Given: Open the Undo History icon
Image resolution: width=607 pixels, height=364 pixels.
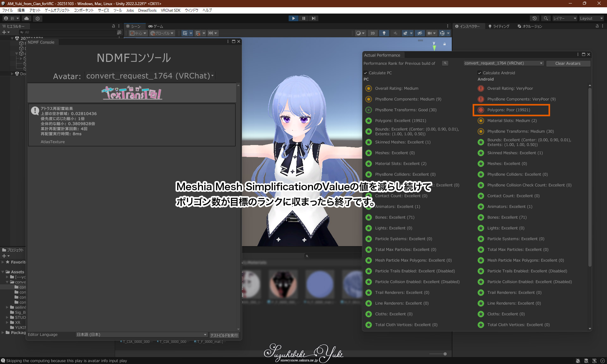Looking at the screenshot, I should point(534,18).
